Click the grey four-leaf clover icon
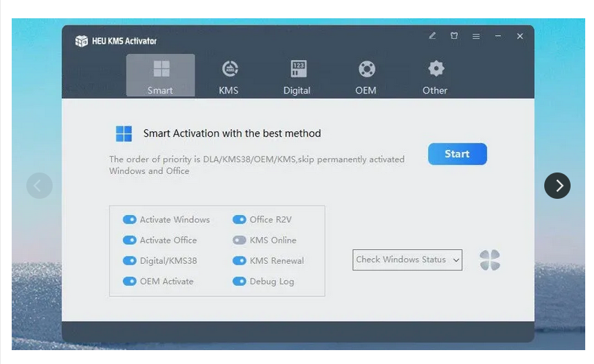Screen dimensions: 594x364 tap(490, 260)
